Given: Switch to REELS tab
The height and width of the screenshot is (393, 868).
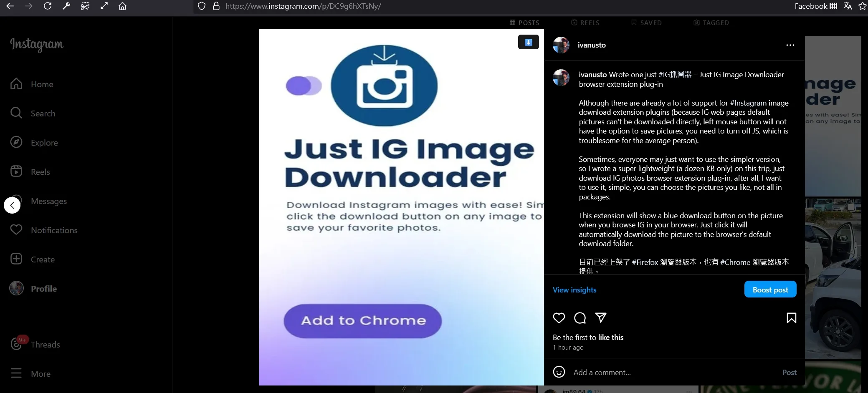Looking at the screenshot, I should pyautogui.click(x=585, y=23).
